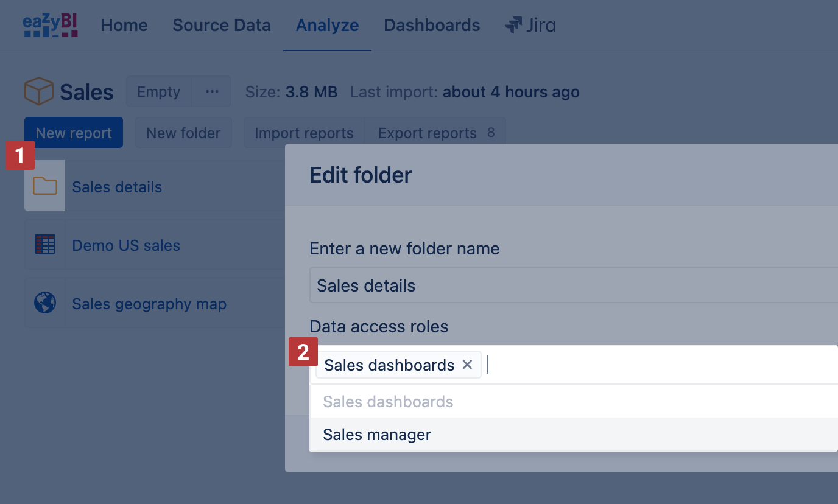Select Sales manager from the dropdown
The image size is (838, 504).
pyautogui.click(x=377, y=435)
